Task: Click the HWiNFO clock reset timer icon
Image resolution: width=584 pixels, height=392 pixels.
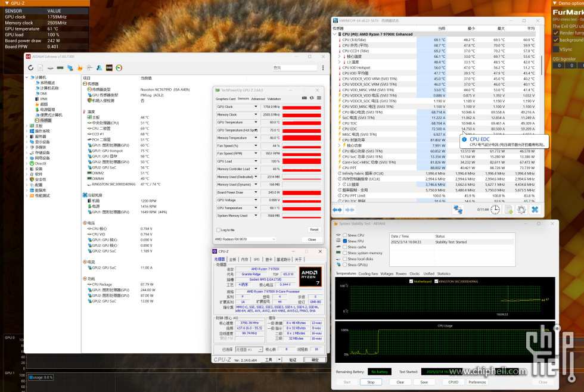Action: click(495, 210)
